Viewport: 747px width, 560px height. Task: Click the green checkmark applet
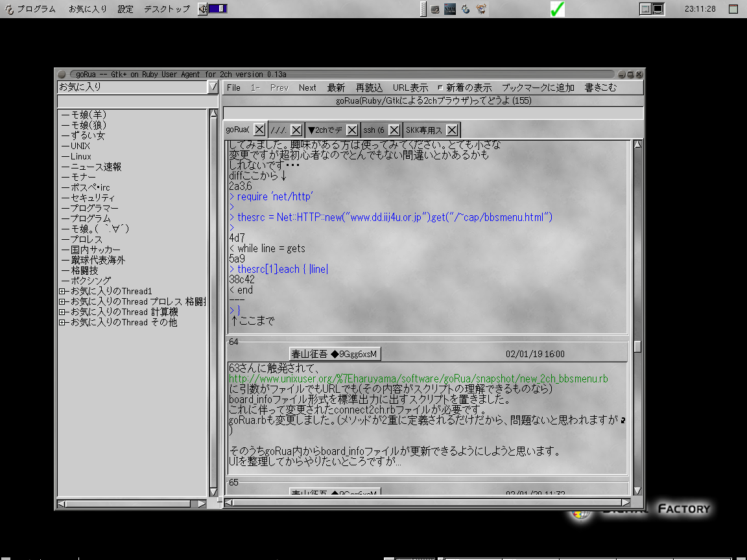pyautogui.click(x=557, y=9)
